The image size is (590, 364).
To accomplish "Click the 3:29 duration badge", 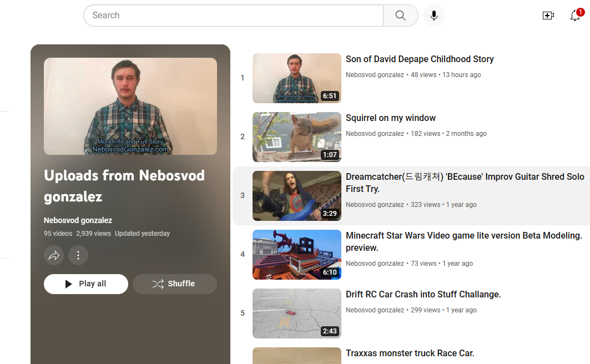I will tap(330, 214).
